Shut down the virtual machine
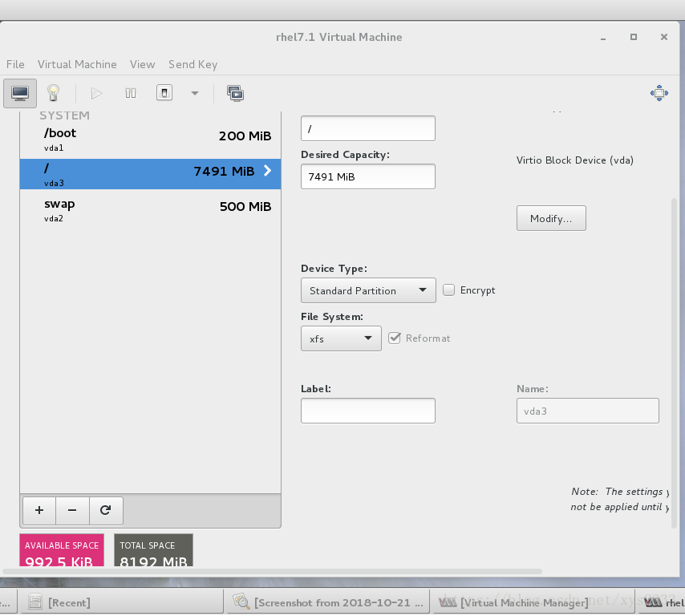Image resolution: width=685 pixels, height=616 pixels. coord(164,92)
